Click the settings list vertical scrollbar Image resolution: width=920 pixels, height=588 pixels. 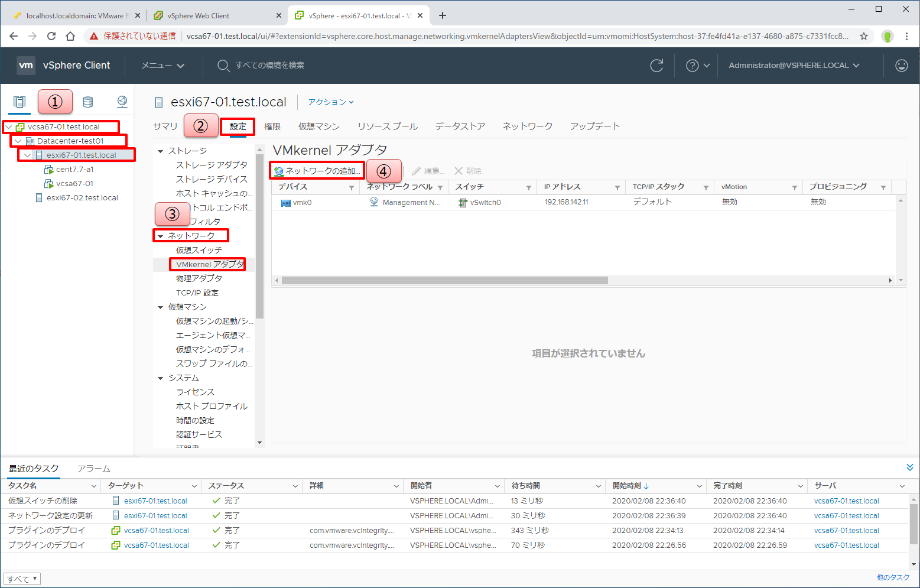(x=259, y=236)
